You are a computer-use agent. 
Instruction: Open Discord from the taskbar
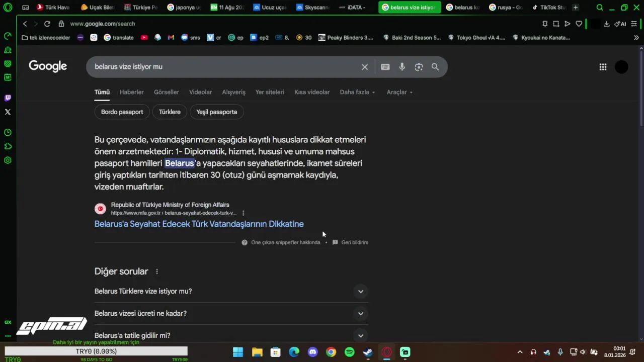point(312,352)
